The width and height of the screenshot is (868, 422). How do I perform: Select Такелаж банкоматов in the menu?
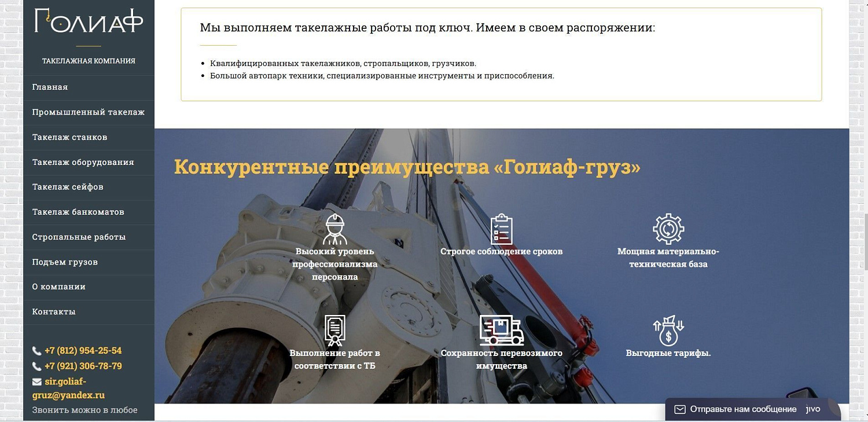(78, 212)
